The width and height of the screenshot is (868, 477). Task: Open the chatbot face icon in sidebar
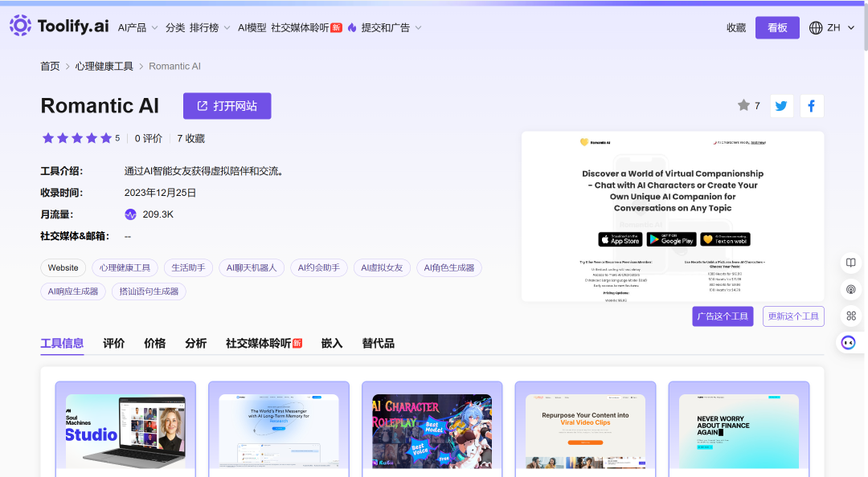click(x=848, y=343)
